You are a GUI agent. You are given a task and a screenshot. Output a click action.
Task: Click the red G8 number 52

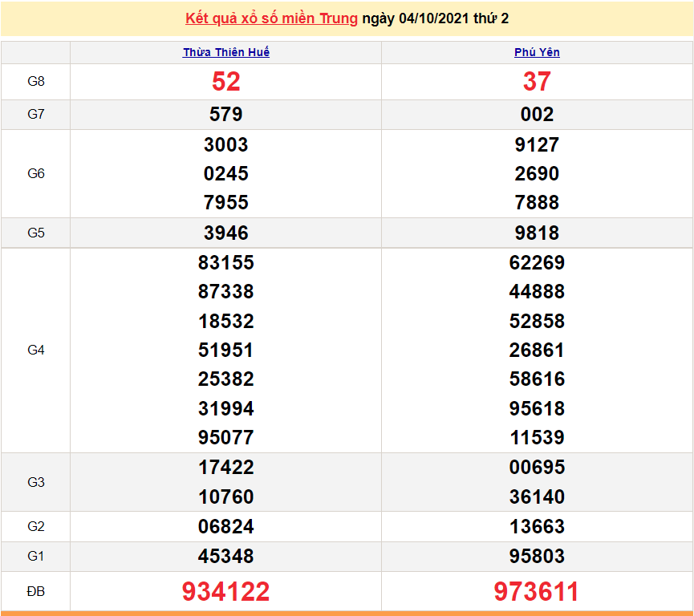pyautogui.click(x=226, y=81)
